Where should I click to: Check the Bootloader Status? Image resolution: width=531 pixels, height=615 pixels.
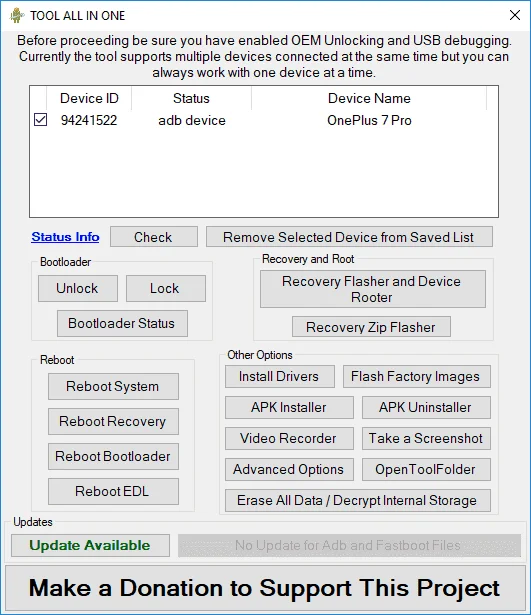coord(122,323)
